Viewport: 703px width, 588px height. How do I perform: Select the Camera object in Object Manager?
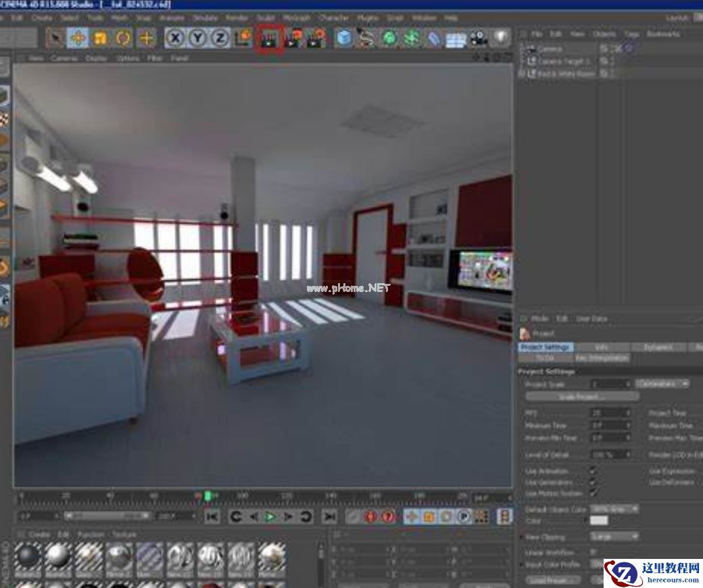pos(549,49)
